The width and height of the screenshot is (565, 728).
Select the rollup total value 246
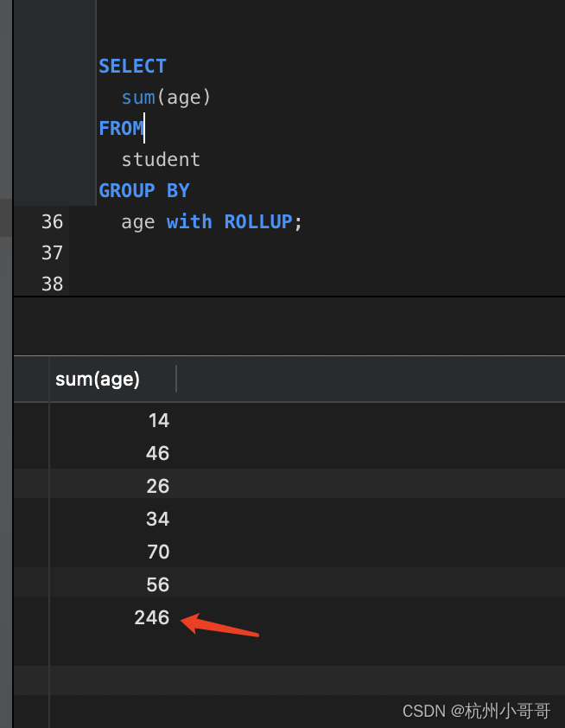(151, 617)
